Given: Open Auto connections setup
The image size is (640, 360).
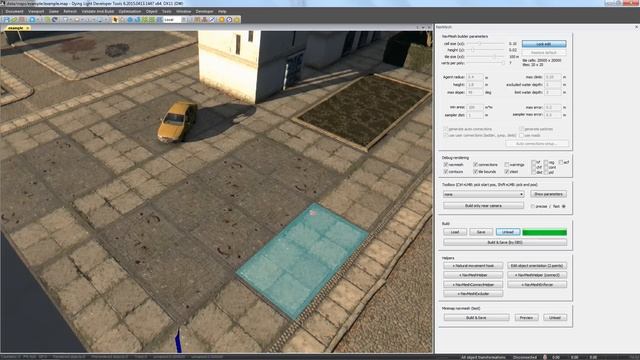Looking at the screenshot, I should [536, 143].
